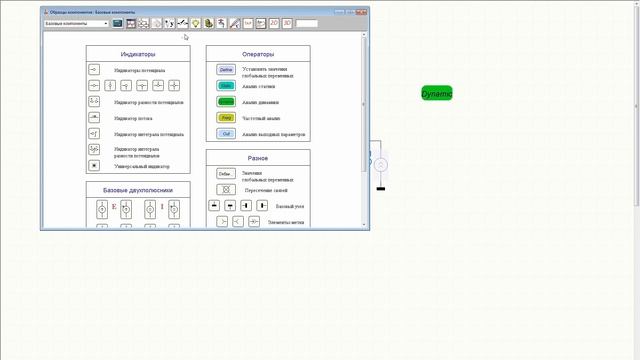This screenshot has width=640, height=360.
Task: Select the universal indicator icon
Action: (x=94, y=165)
